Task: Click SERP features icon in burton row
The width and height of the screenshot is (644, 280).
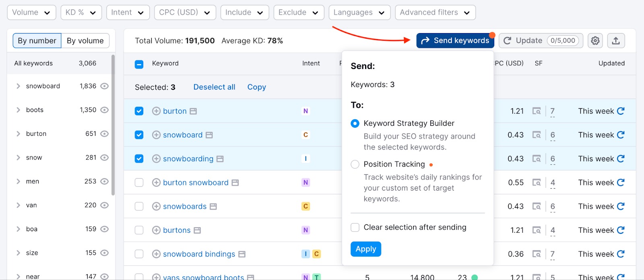Action: [x=536, y=111]
